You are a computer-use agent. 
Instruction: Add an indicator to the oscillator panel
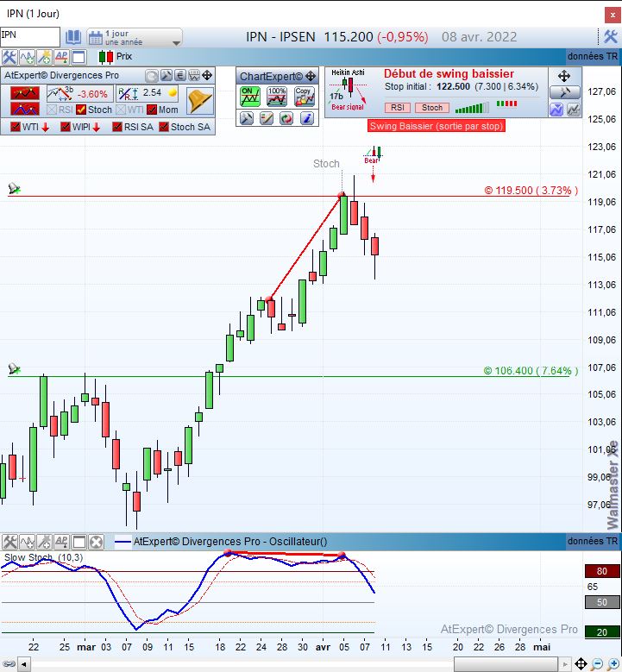pyautogui.click(x=27, y=542)
